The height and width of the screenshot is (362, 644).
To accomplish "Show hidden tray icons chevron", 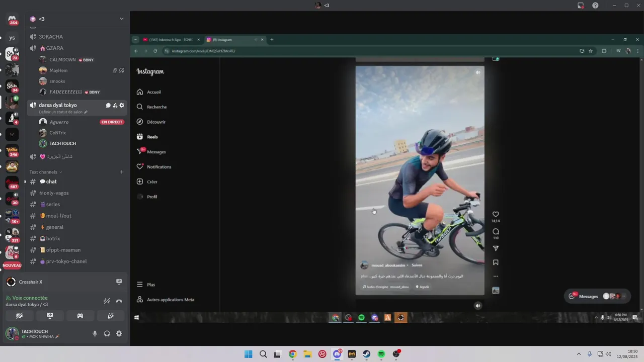I will [579, 354].
